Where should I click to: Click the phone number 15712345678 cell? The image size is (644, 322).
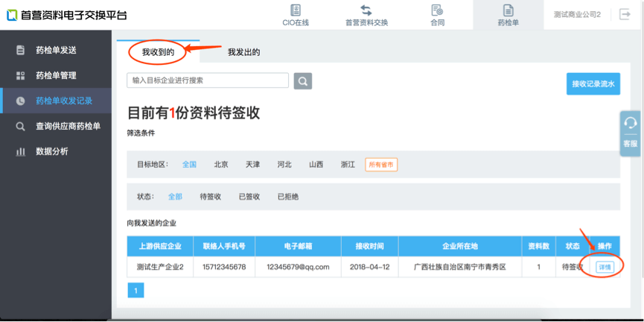[224, 267]
